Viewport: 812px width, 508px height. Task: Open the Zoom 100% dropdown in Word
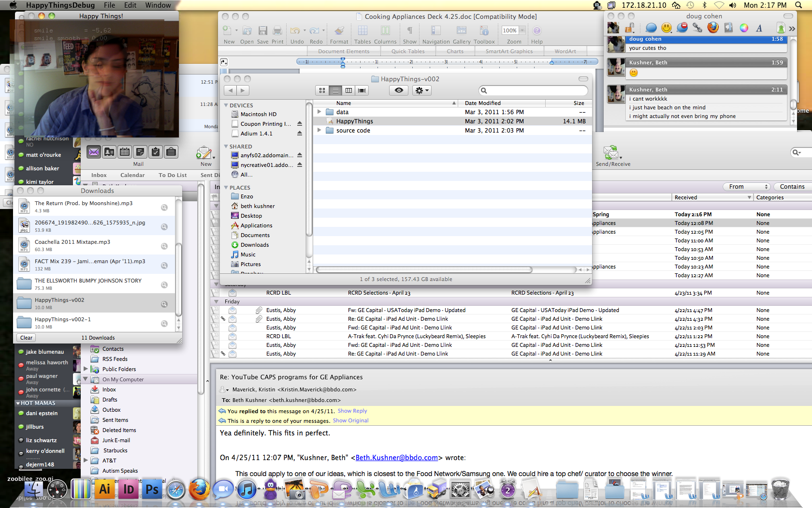pos(522,30)
